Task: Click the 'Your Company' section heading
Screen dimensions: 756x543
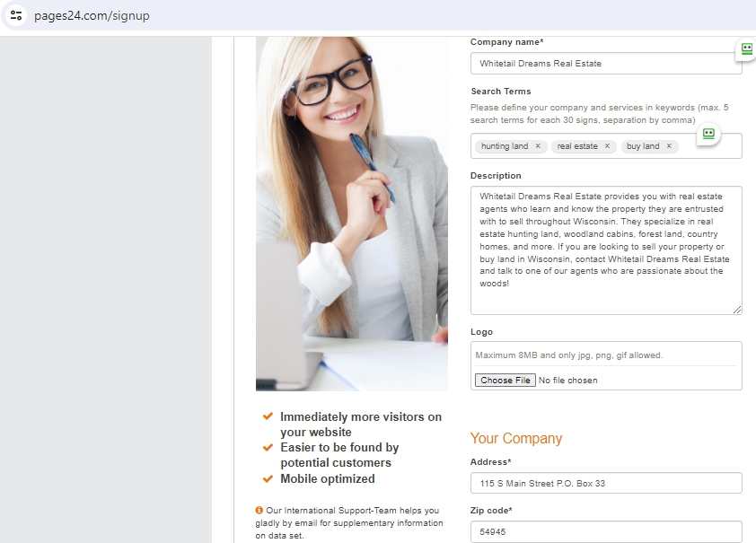Action: 516,439
